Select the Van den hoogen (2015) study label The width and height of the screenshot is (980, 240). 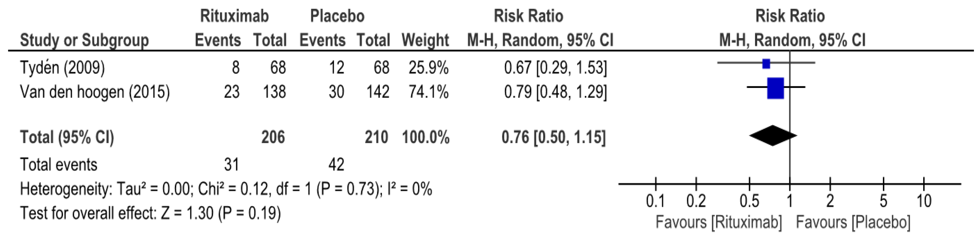tap(95, 92)
